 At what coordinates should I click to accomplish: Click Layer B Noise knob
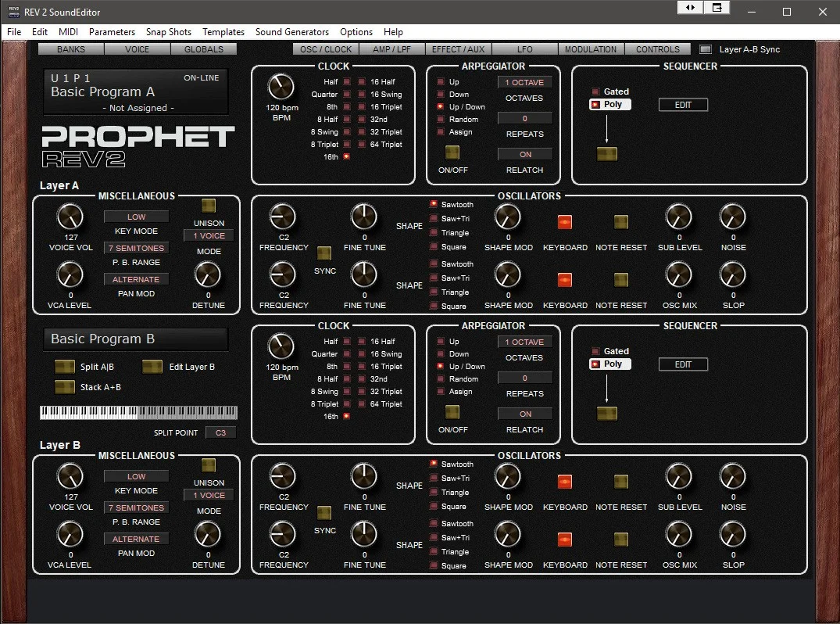(x=733, y=476)
